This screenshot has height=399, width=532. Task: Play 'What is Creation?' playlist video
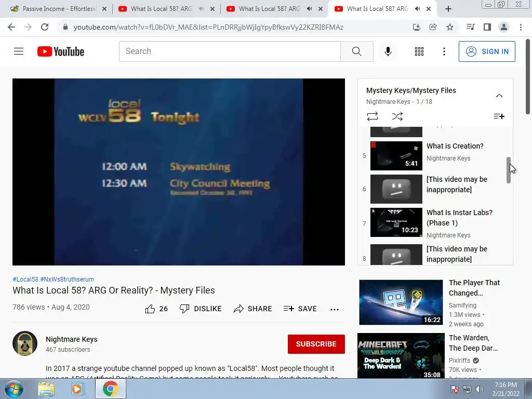pos(434,156)
